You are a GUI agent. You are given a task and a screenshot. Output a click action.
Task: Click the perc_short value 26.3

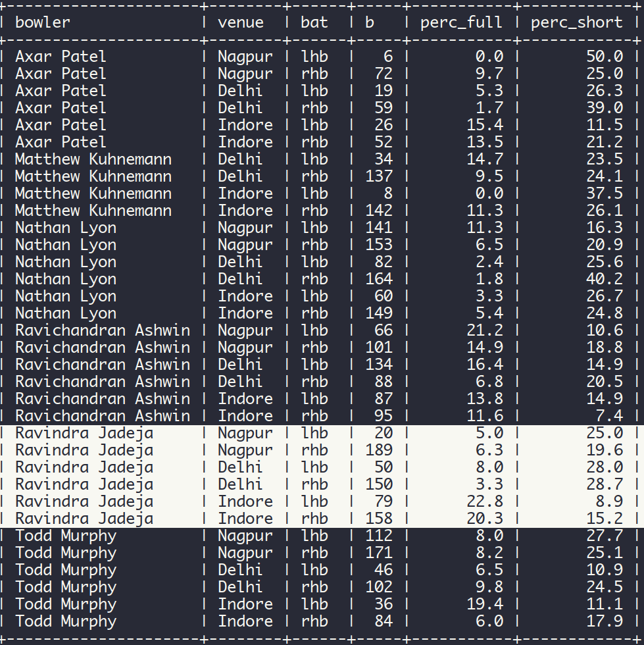(605, 91)
